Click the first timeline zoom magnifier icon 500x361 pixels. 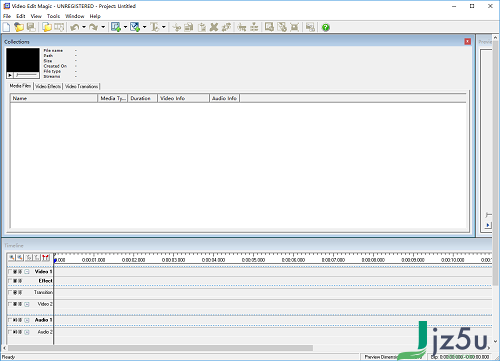pyautogui.click(x=12, y=257)
